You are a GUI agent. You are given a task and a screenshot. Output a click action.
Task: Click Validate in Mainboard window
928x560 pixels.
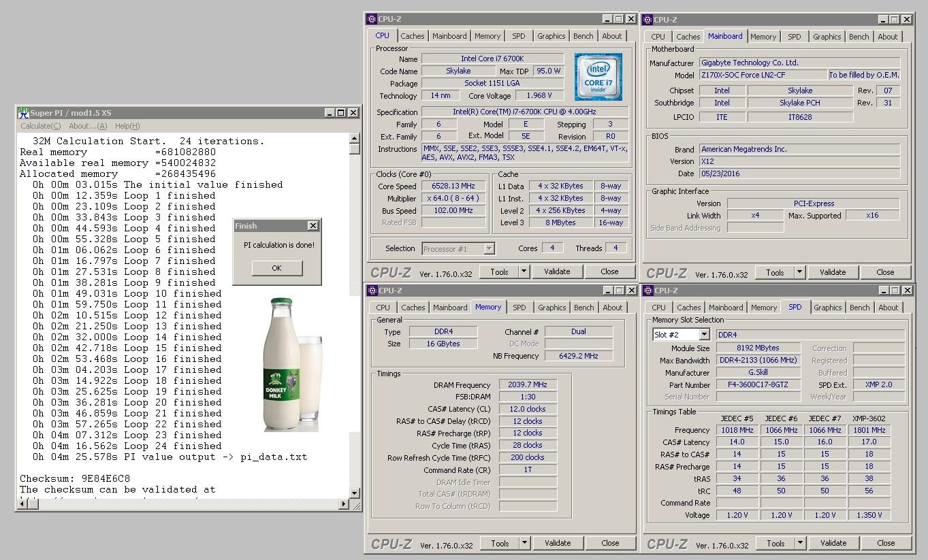pos(833,272)
